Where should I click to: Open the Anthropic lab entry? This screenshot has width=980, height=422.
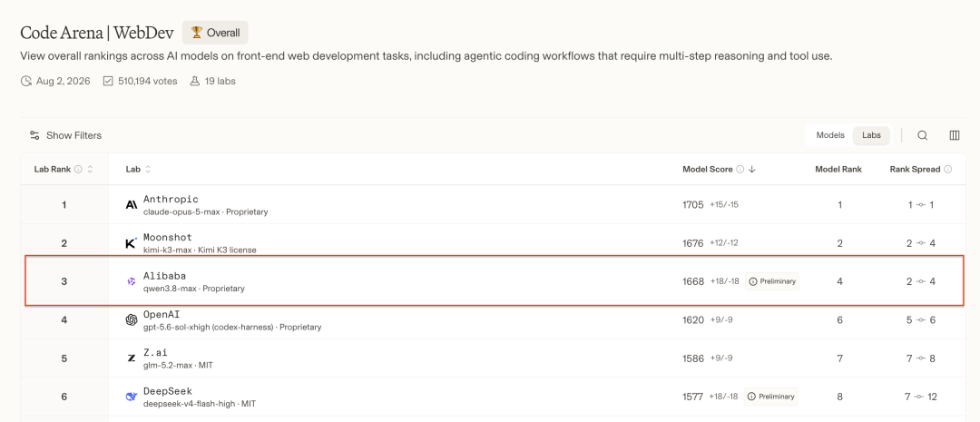tap(171, 199)
